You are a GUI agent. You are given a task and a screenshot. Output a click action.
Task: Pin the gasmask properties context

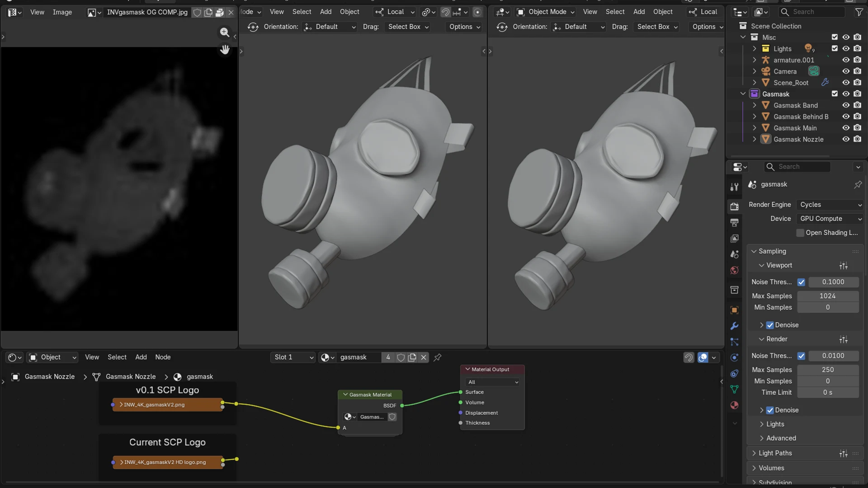[x=858, y=184]
